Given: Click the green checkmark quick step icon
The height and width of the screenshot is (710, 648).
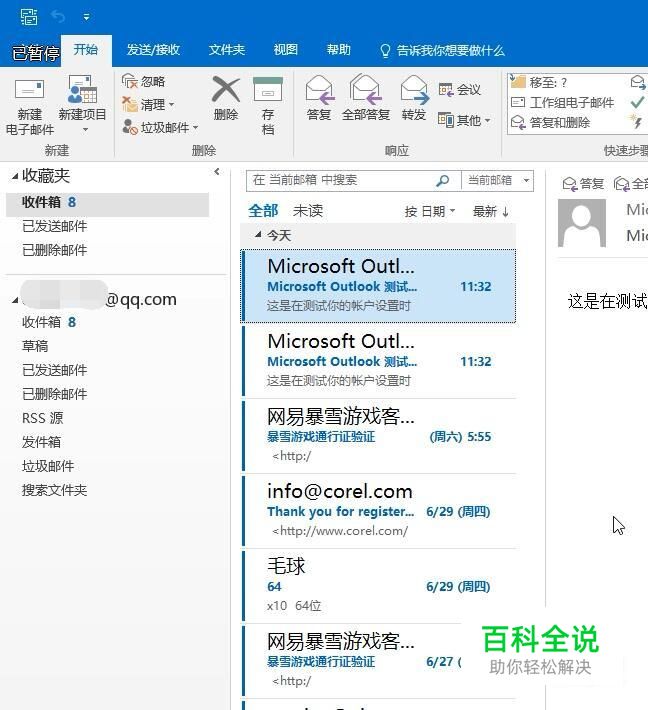Looking at the screenshot, I should point(637,102).
